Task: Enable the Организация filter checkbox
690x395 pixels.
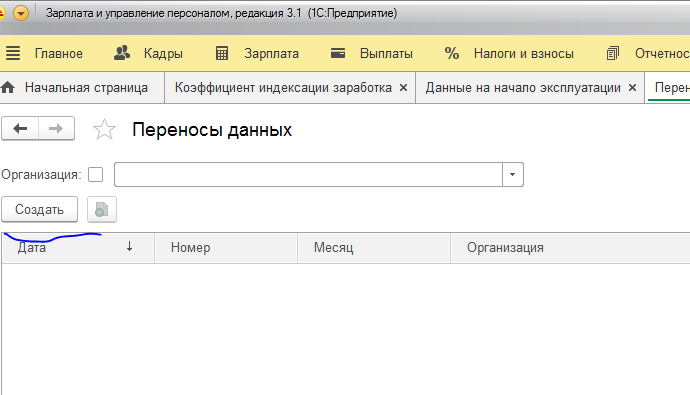Action: [x=95, y=175]
